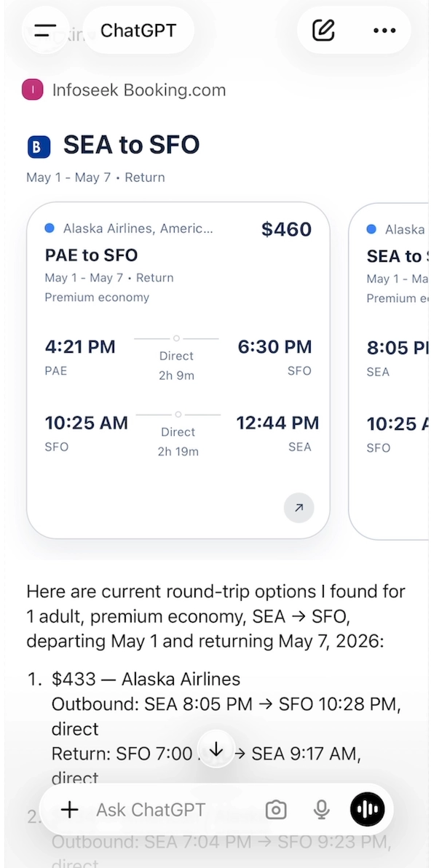Open the sidebar with the hamburger menu

[x=45, y=30]
